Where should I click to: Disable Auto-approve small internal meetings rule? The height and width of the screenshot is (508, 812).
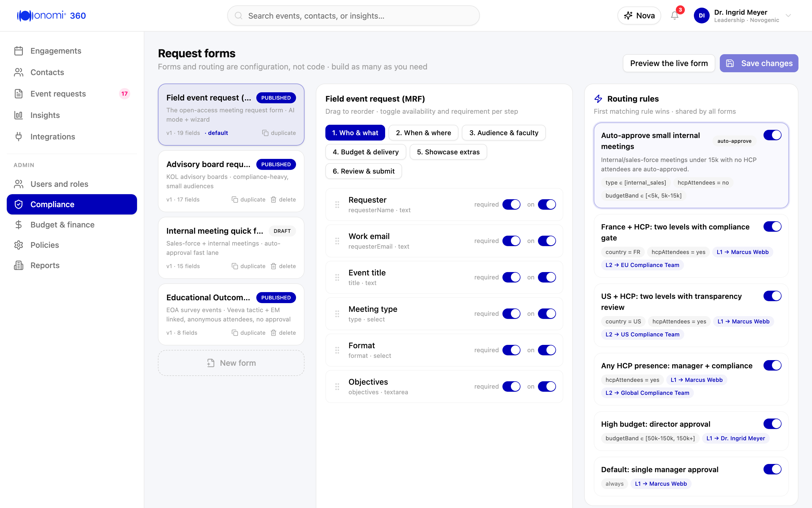(x=773, y=135)
